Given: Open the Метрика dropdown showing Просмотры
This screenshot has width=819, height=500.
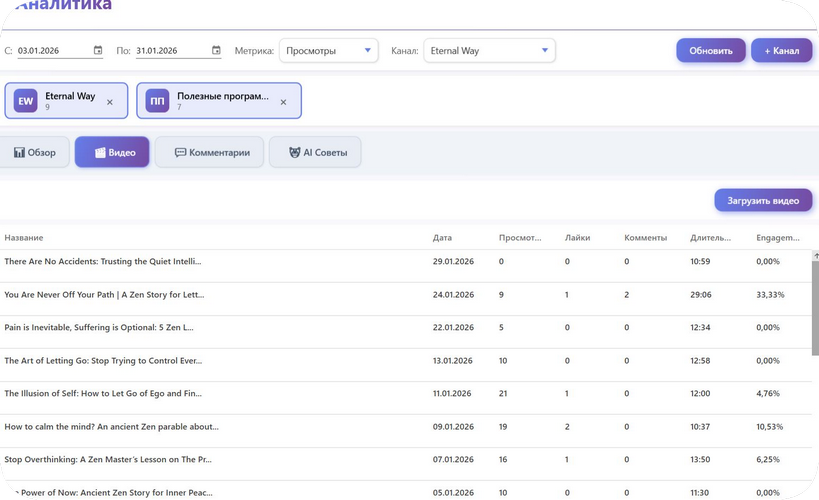Looking at the screenshot, I should point(328,51).
